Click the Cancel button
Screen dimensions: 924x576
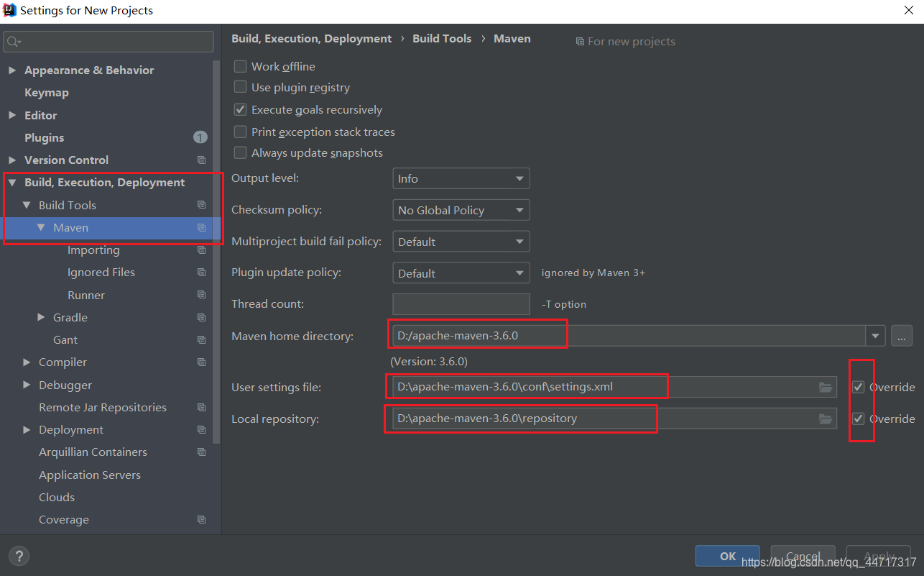803,556
